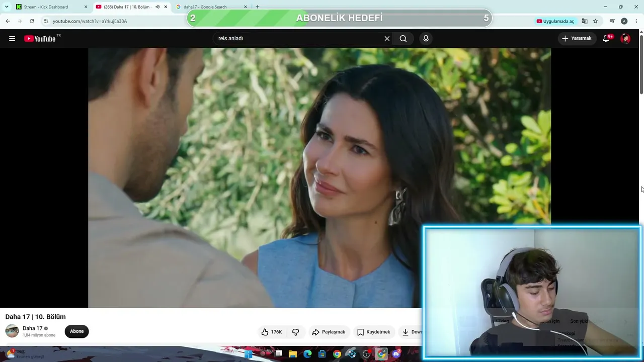This screenshot has height=362, width=644.
Task: View site information for youtube.com
Action: click(x=46, y=21)
